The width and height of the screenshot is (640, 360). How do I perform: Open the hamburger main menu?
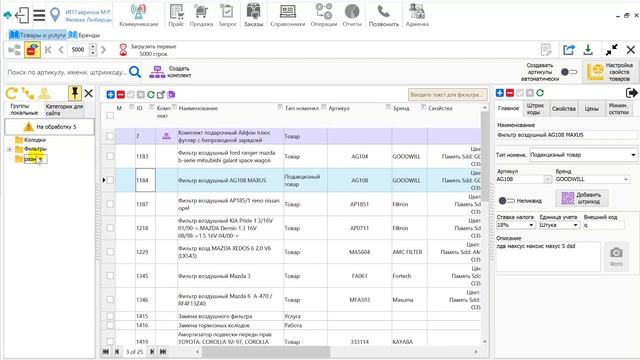(x=39, y=15)
